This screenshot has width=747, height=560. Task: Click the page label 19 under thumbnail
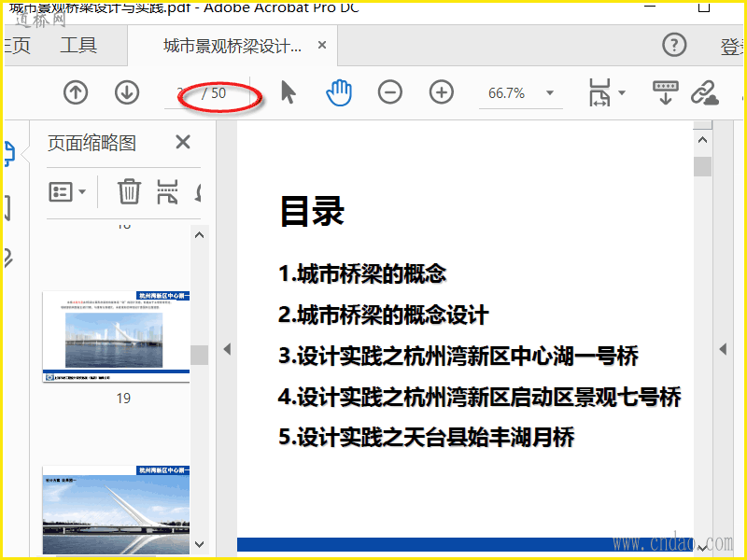click(x=123, y=399)
